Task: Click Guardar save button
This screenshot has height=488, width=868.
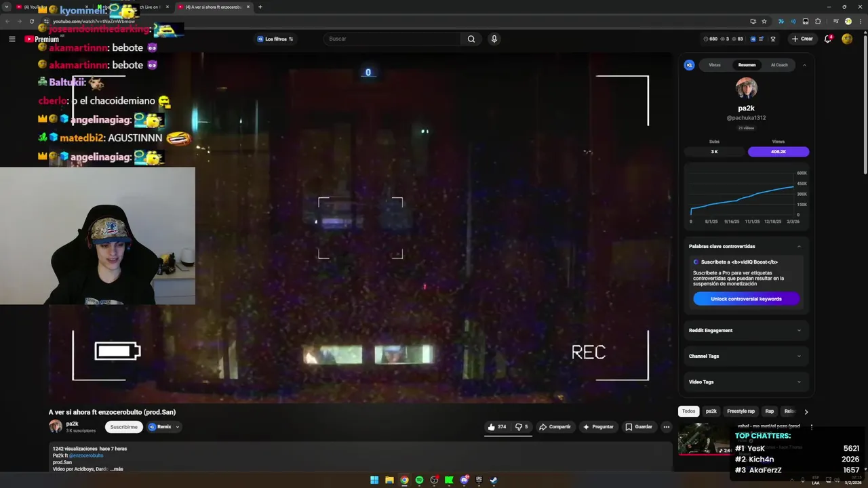Action: (639, 427)
